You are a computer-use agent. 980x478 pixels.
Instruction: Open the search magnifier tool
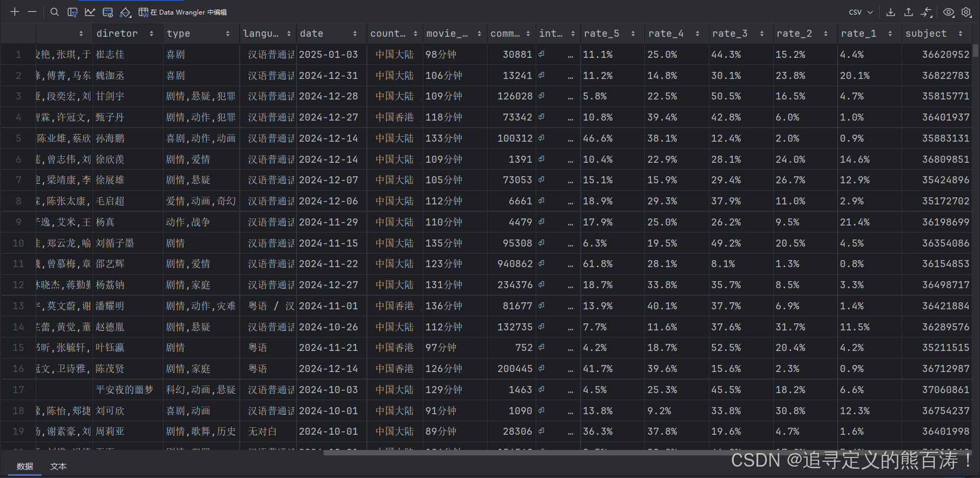pyautogui.click(x=55, y=12)
